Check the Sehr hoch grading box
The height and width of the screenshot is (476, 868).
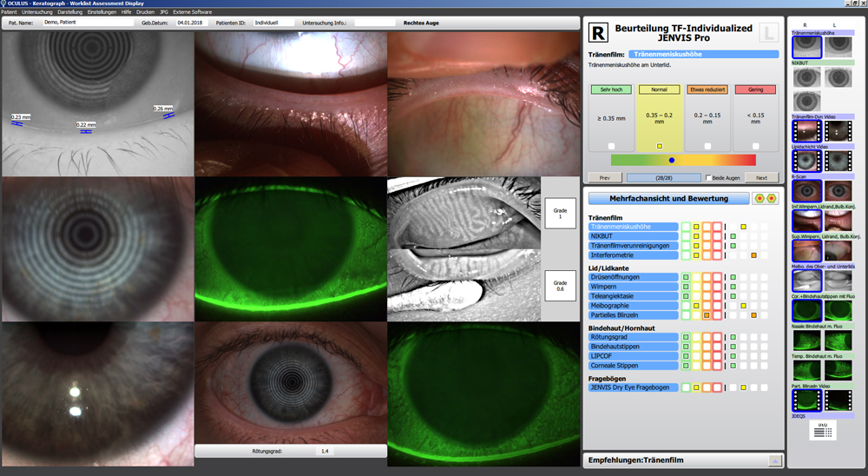tap(612, 146)
